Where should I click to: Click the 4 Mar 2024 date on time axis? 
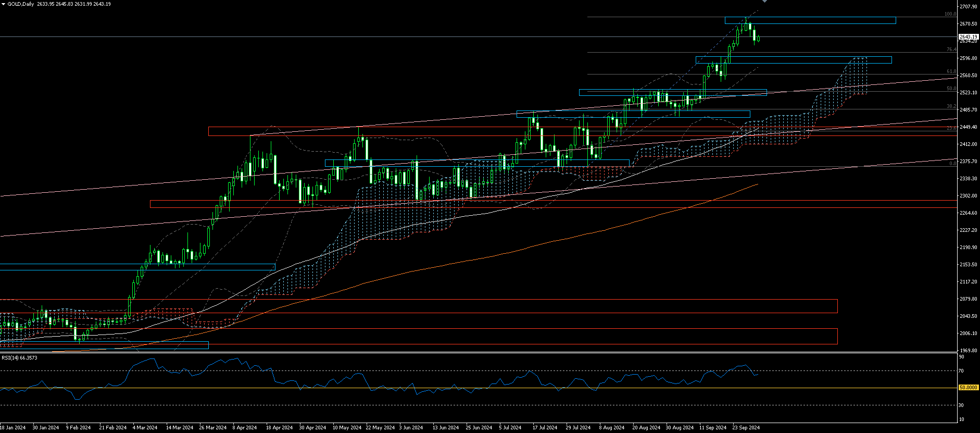coord(145,428)
